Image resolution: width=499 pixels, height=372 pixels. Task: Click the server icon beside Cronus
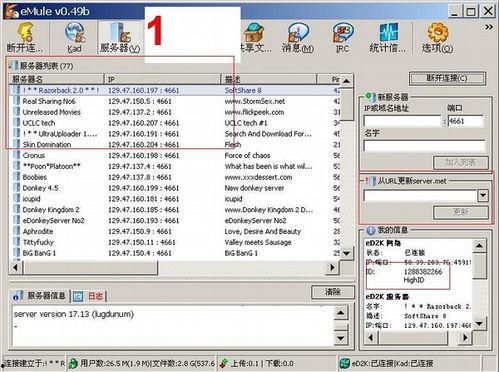coord(16,155)
